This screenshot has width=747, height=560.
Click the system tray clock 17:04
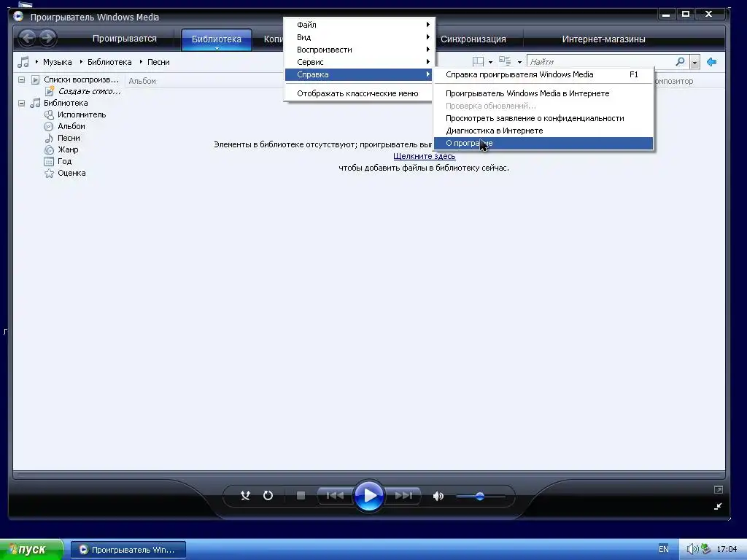pyautogui.click(x=727, y=550)
